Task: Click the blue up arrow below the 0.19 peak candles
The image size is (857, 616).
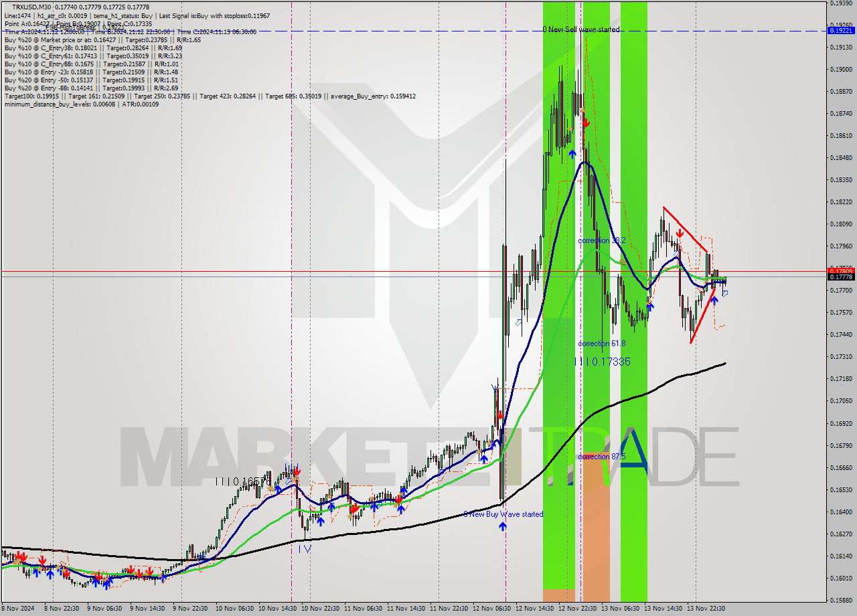Action: click(x=572, y=154)
